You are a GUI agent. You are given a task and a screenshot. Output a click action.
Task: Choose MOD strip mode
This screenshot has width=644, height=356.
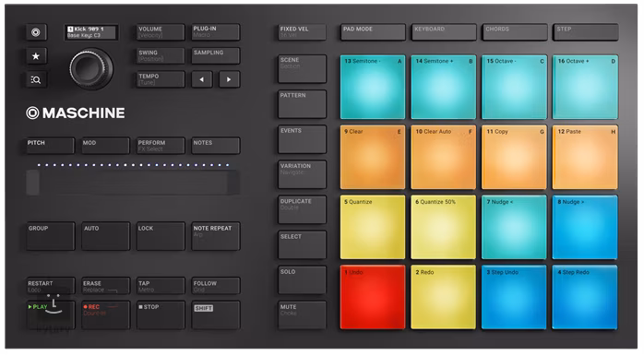coord(105,146)
